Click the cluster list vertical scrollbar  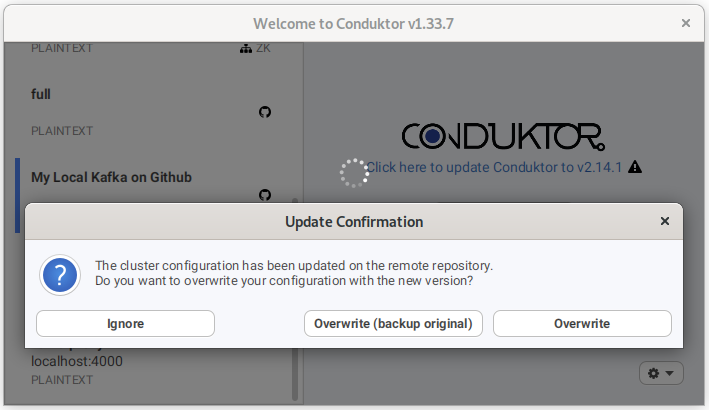coord(295,298)
